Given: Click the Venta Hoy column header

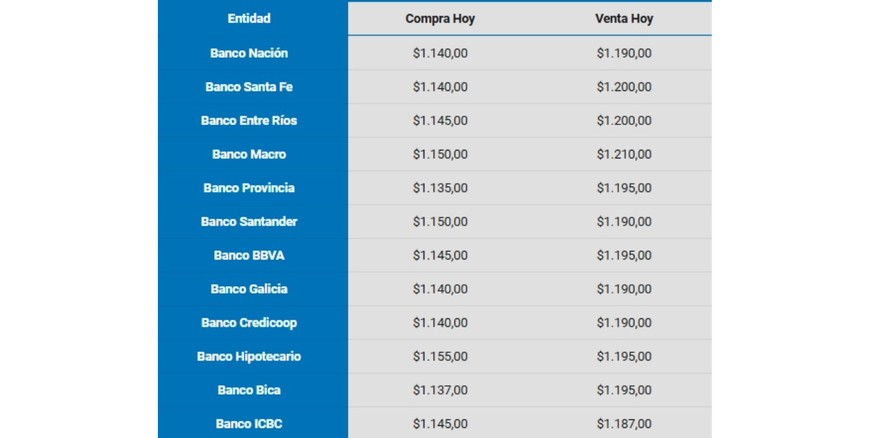Looking at the screenshot, I should [x=623, y=18].
